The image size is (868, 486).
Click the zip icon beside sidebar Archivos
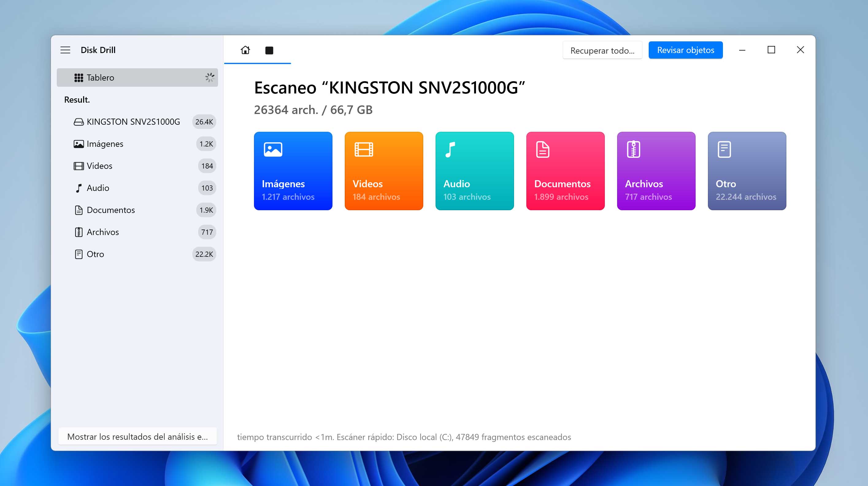(x=79, y=232)
